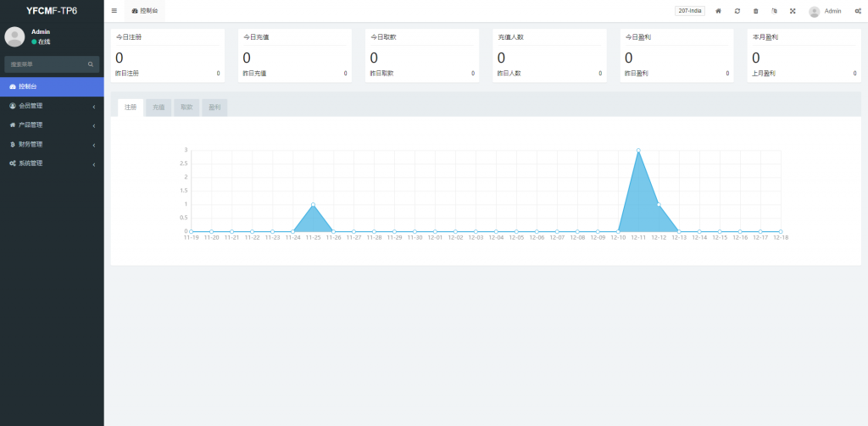
Task: Expand the 会员管理 sidebar menu
Action: click(x=51, y=106)
